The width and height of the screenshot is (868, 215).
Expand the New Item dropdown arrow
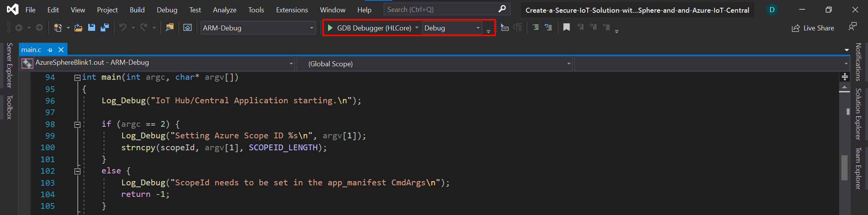[x=68, y=28]
